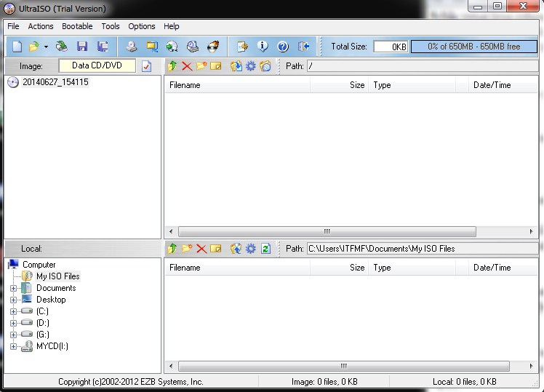Viewport: 544px width, 392px height.
Task: Click the image pane Path field
Action: point(423,66)
